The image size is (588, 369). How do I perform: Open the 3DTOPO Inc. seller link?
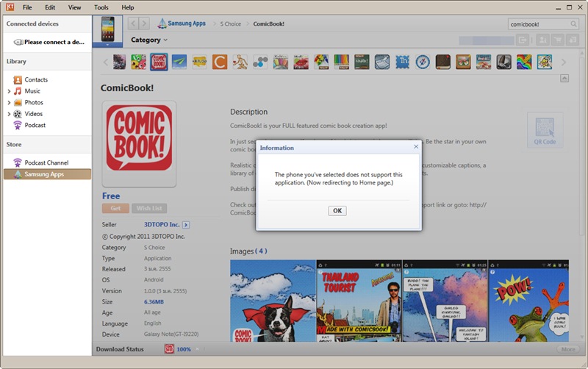point(162,225)
